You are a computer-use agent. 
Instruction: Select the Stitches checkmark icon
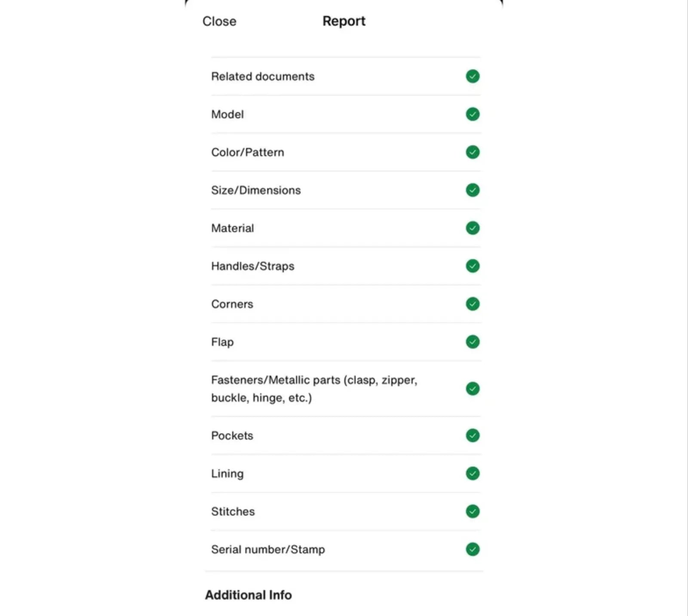(x=473, y=512)
